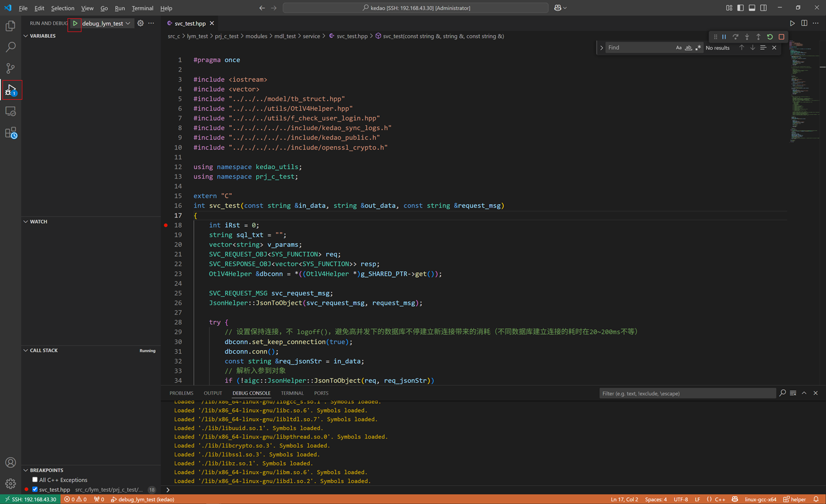Toggle Match Case in Find widget

click(x=679, y=48)
